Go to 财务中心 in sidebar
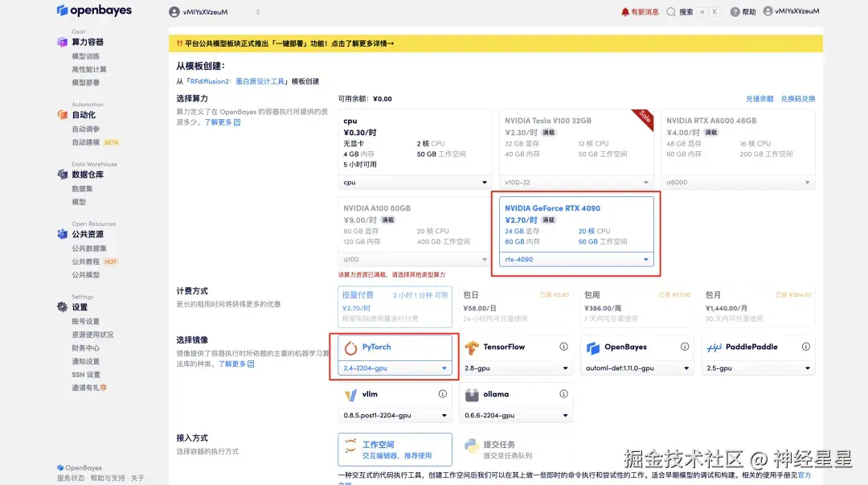868x485 pixels. tap(86, 348)
